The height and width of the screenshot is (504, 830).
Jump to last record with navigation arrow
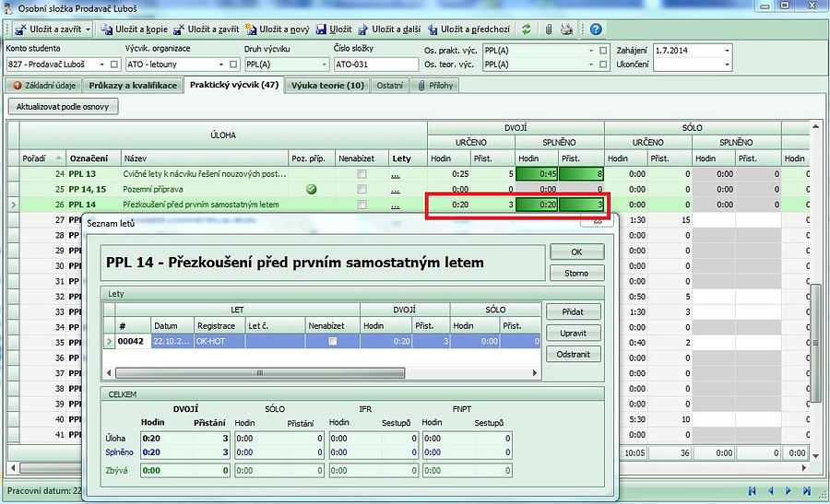pyautogui.click(x=807, y=491)
